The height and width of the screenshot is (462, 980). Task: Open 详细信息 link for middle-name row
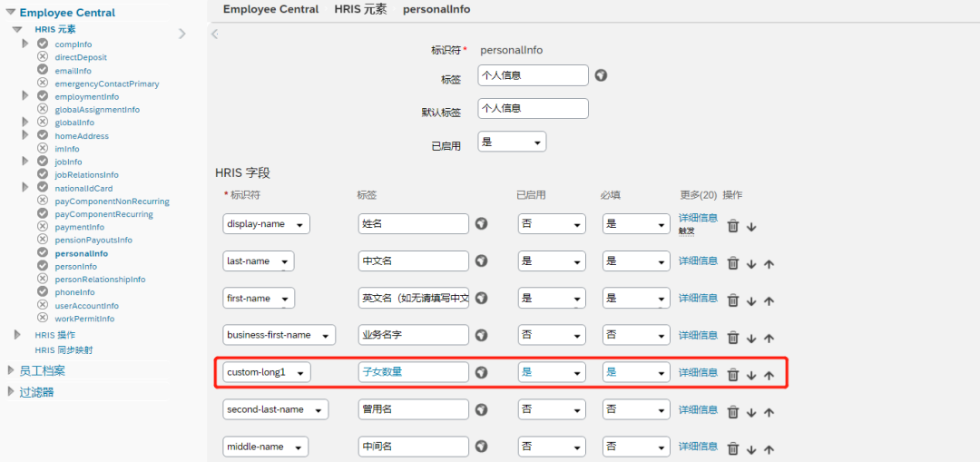[x=698, y=447]
